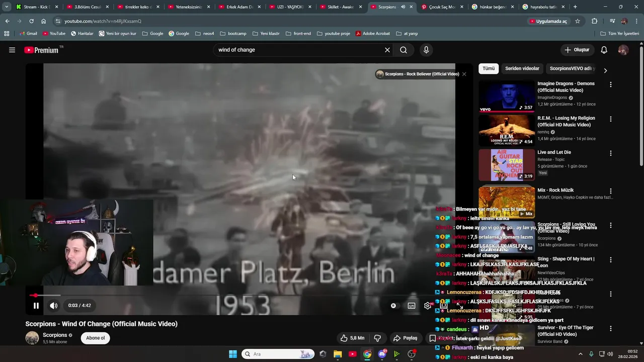
Task: Open more options for R.E.M. - Losing My Religion
Action: click(x=611, y=119)
